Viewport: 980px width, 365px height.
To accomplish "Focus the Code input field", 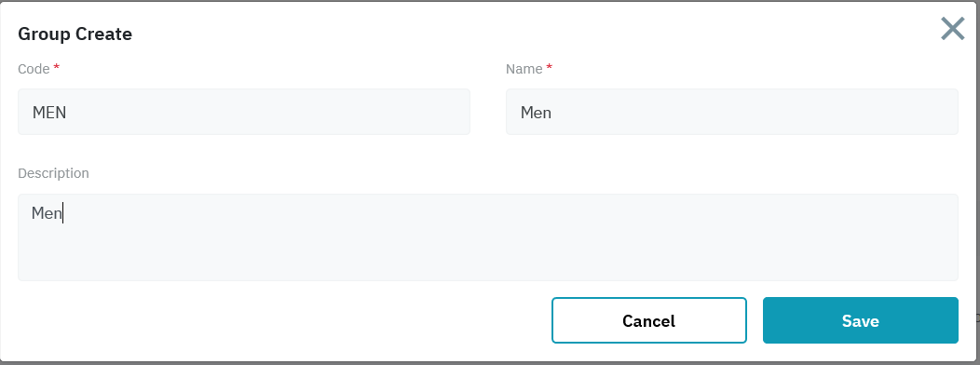I will point(244,111).
